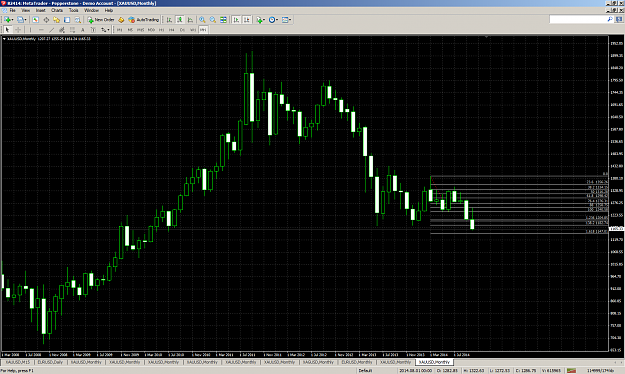
Task: Zoom out of the chart
Action: 213,20
